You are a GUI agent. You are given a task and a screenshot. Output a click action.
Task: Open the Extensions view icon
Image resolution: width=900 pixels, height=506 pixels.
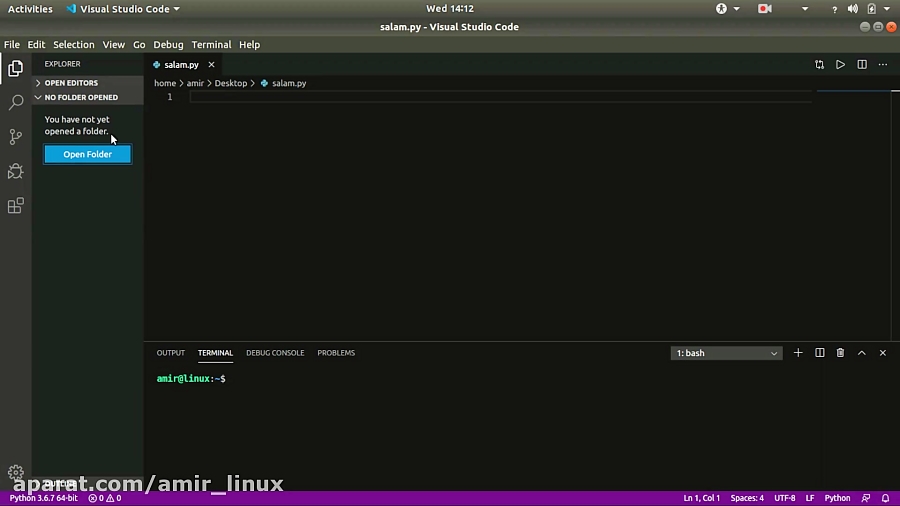[x=16, y=206]
